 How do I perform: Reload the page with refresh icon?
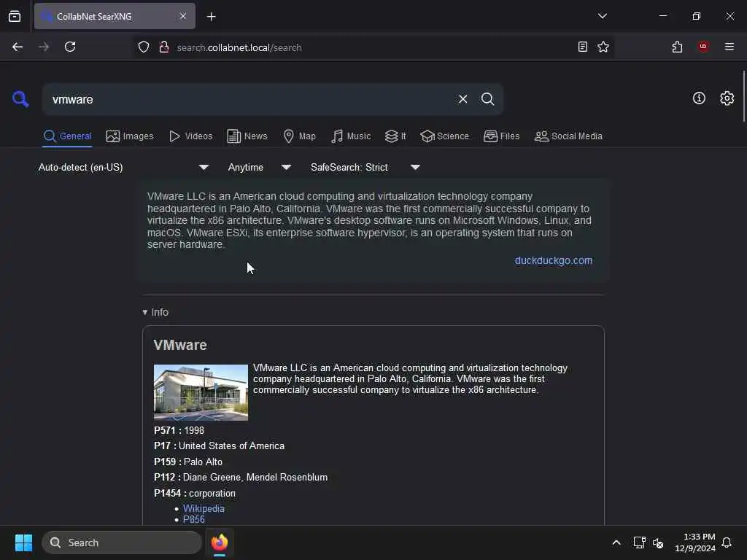click(x=70, y=47)
